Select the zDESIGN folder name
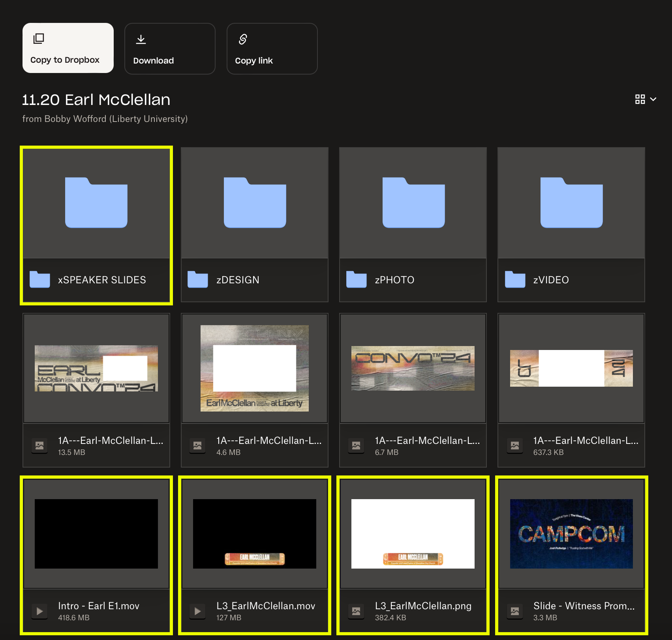The width and height of the screenshot is (672, 640). (238, 280)
